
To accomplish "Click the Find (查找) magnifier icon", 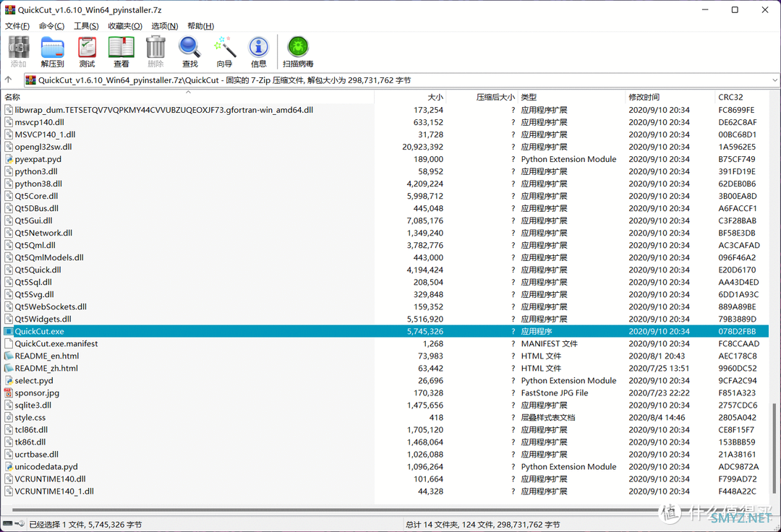I will (189, 48).
